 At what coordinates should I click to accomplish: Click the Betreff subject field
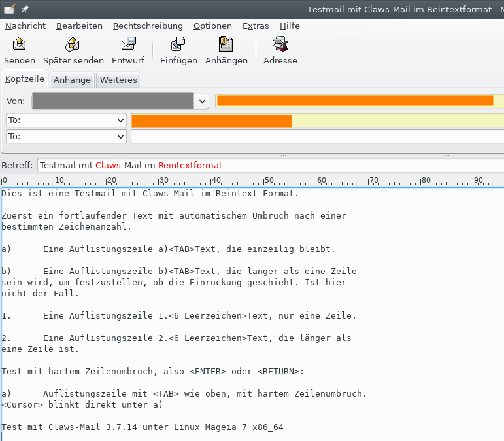271,166
